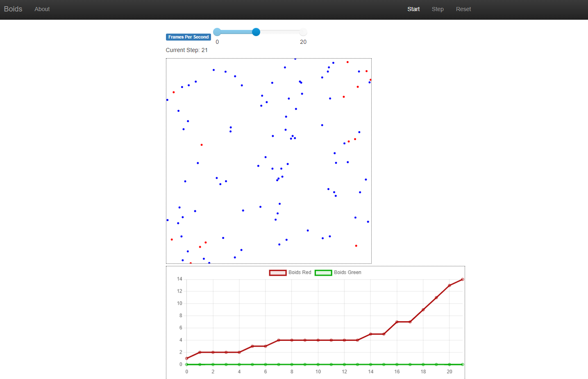Click the x-axis label 20 on chart
This screenshot has width=588, height=379.
[450, 372]
